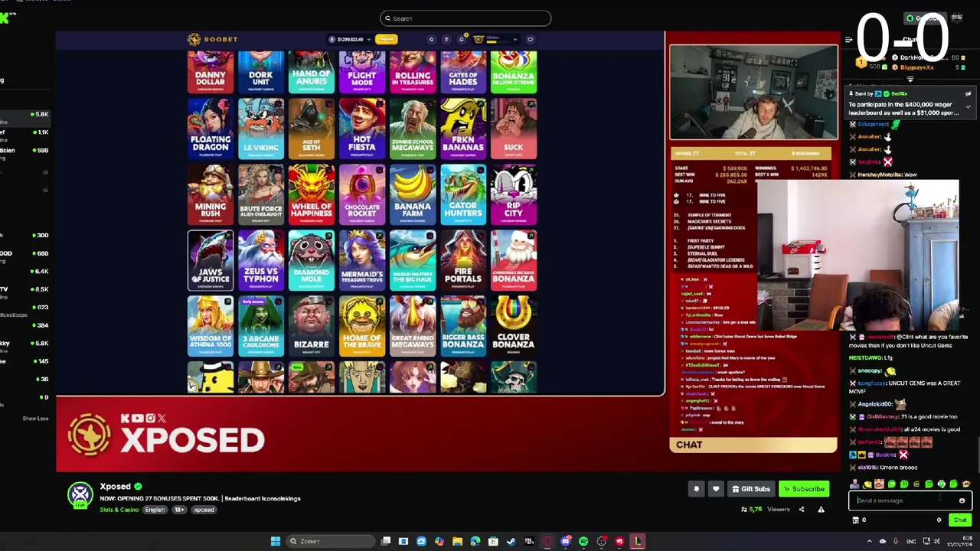Open the Gator Hunters tile
This screenshot has height=551, width=980.
click(x=463, y=194)
